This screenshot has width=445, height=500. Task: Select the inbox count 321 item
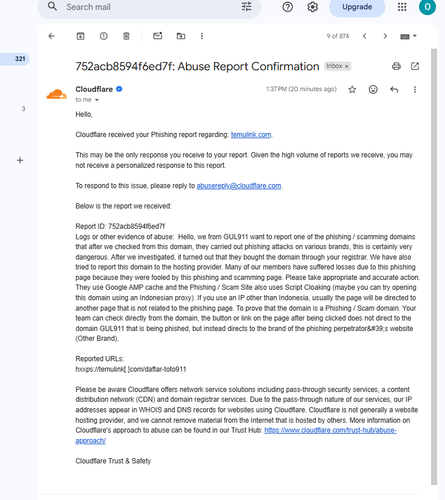tap(15, 59)
